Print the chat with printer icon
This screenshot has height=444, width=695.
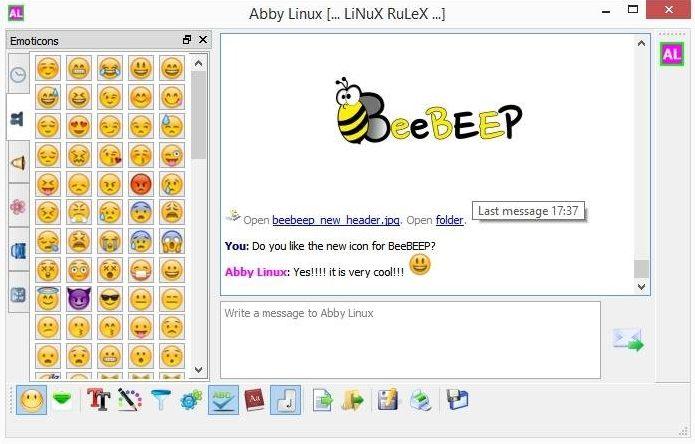420,400
